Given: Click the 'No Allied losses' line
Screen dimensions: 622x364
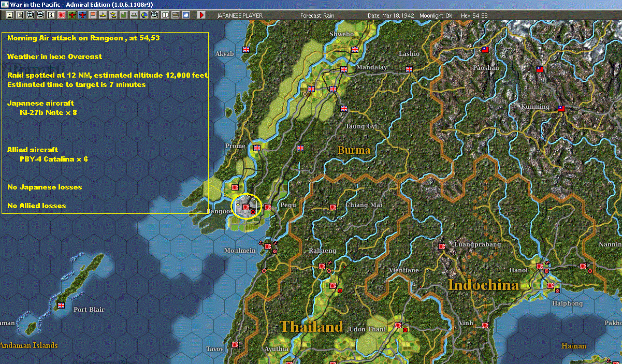Looking at the screenshot, I should point(37,206).
